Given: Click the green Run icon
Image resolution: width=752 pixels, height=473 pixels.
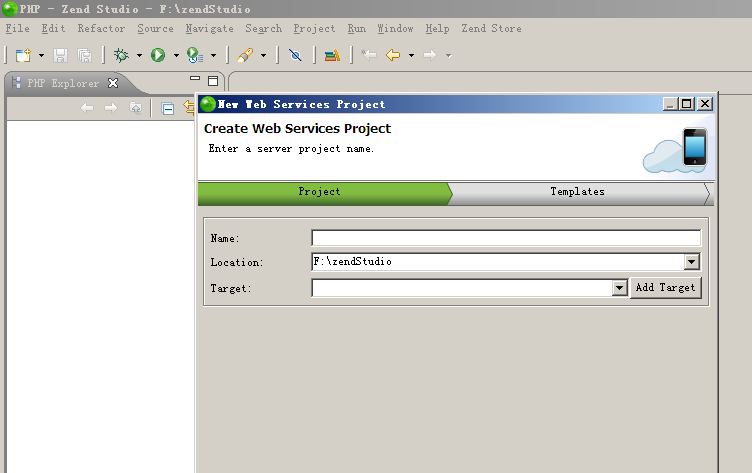Looking at the screenshot, I should [158, 55].
